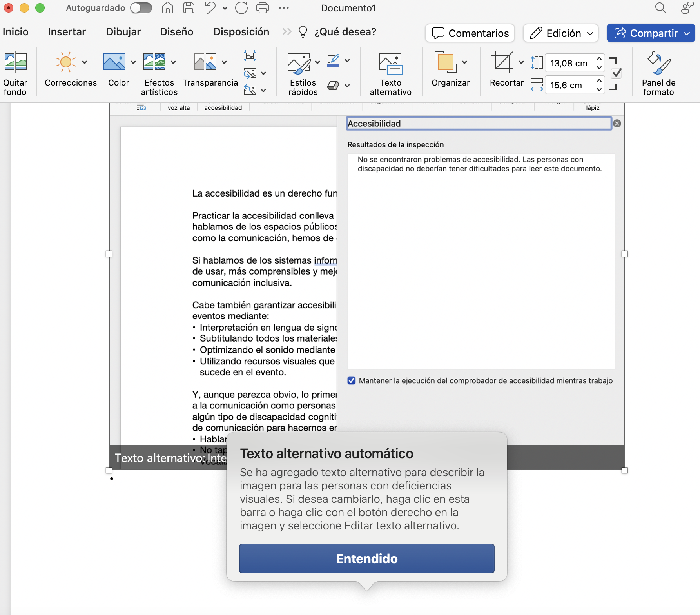700x615 pixels.
Task: Uncheck mantener ejecución del comprobador de accesibilidad
Action: coord(351,380)
